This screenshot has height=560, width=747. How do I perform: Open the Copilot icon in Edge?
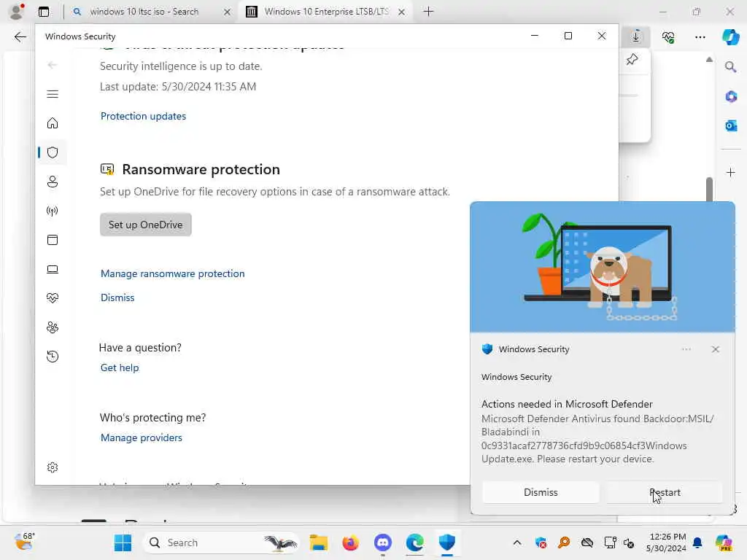click(x=730, y=36)
